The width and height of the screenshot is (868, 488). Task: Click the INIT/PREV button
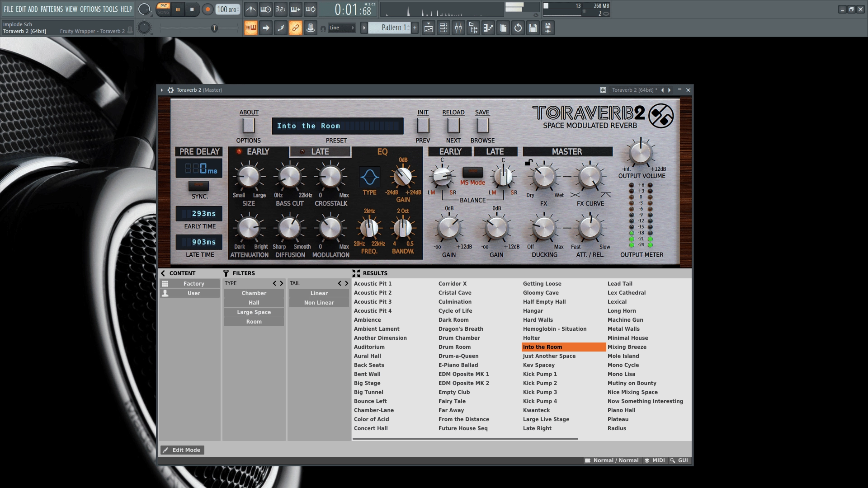point(423,126)
